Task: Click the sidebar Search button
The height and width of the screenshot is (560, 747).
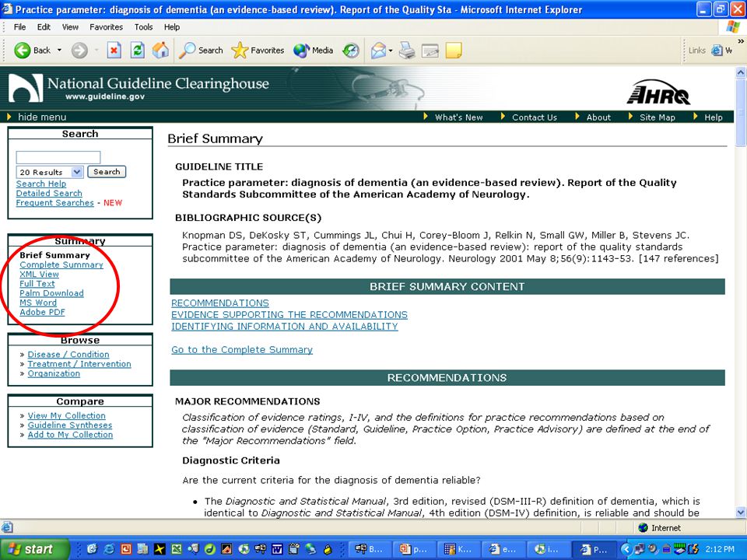Action: click(x=107, y=171)
